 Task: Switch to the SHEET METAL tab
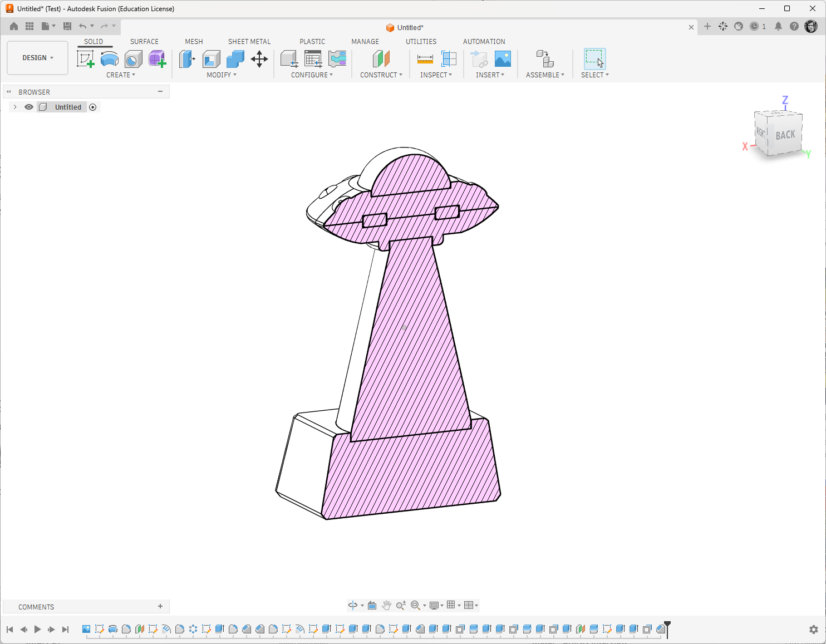(x=249, y=42)
